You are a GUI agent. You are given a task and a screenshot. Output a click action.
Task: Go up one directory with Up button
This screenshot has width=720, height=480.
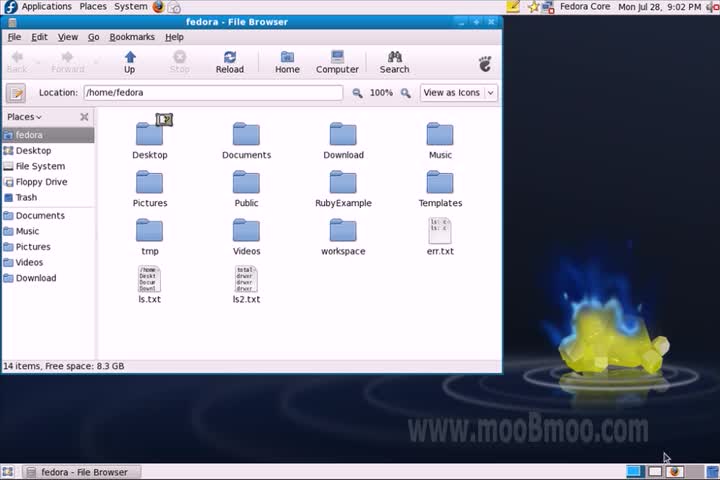point(129,62)
